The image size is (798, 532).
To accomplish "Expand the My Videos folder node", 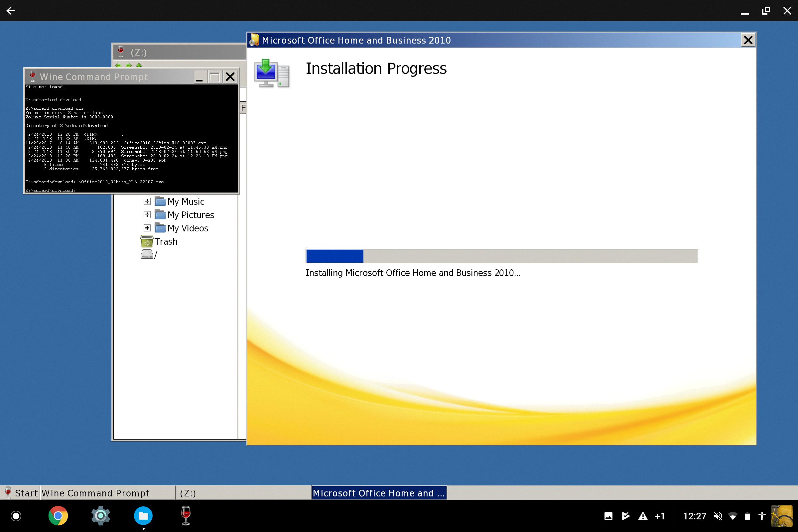I will (147, 228).
